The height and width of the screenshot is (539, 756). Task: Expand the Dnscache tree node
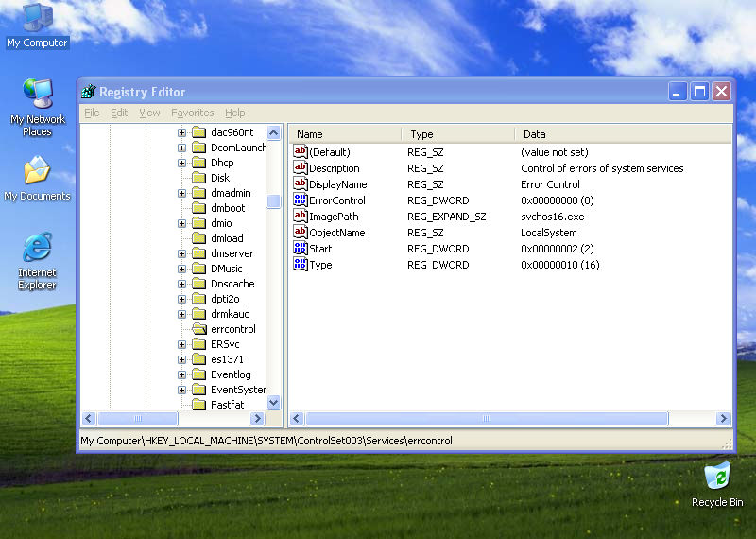point(182,284)
